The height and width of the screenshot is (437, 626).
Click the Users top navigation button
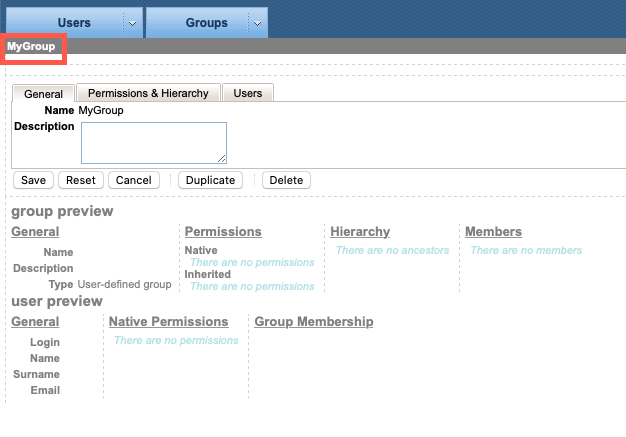tap(65, 23)
